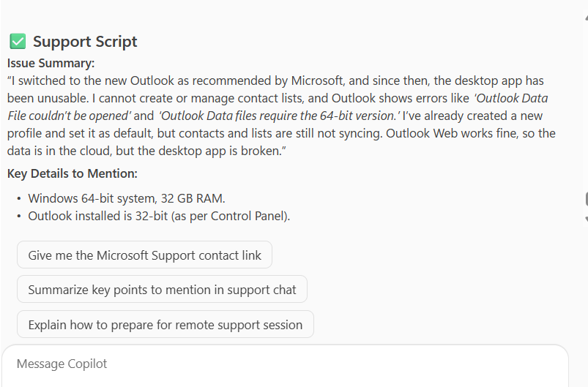Pick the Explain remote support session suggestion
The width and height of the screenshot is (588, 387).
[165, 325]
